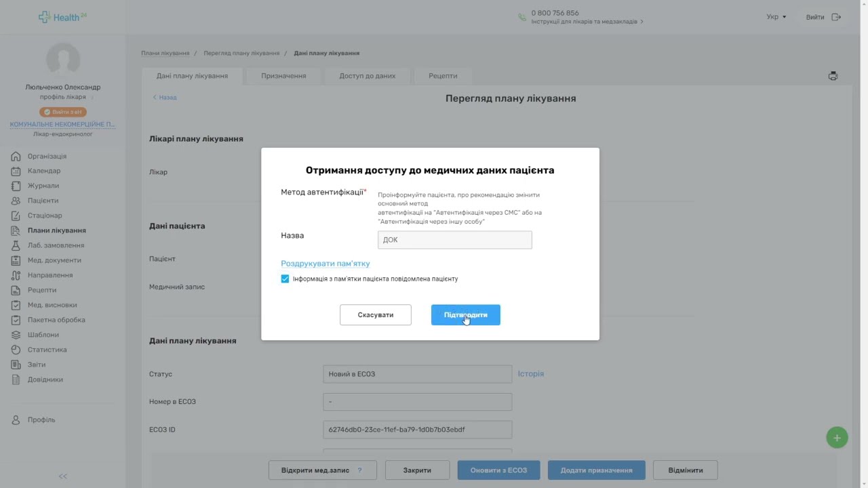Screen dimensions: 868x488
Task: Open Направлення icon in sidebar
Action: click(x=16, y=276)
